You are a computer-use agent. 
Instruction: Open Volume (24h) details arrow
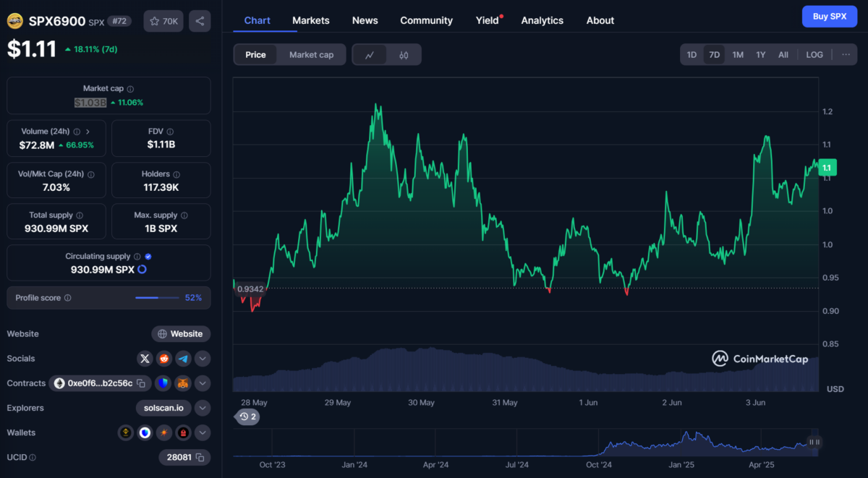(x=88, y=132)
